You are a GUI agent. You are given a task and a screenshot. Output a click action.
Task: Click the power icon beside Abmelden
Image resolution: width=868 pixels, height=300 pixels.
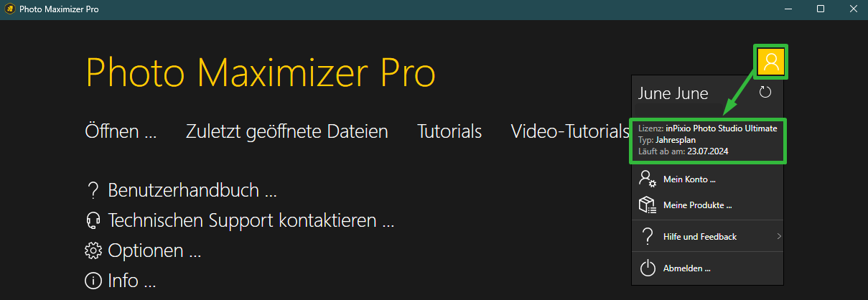(x=648, y=268)
